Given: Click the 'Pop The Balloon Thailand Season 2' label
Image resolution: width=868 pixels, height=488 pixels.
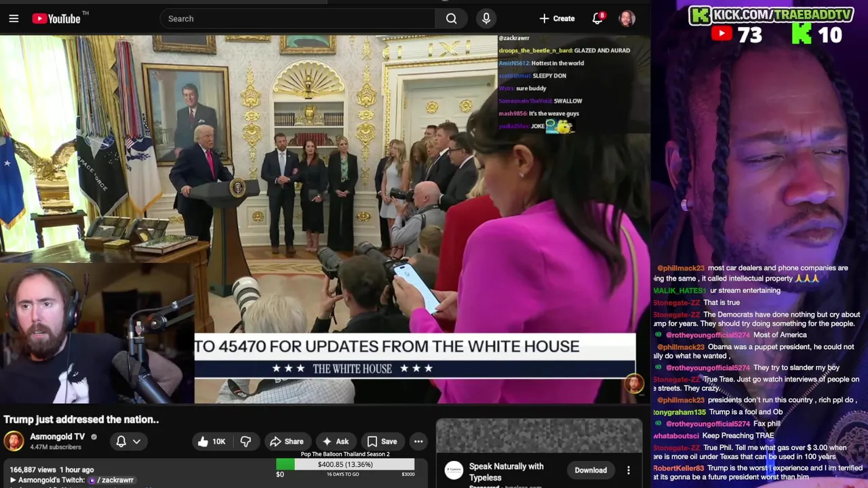Looking at the screenshot, I should 345,454.
